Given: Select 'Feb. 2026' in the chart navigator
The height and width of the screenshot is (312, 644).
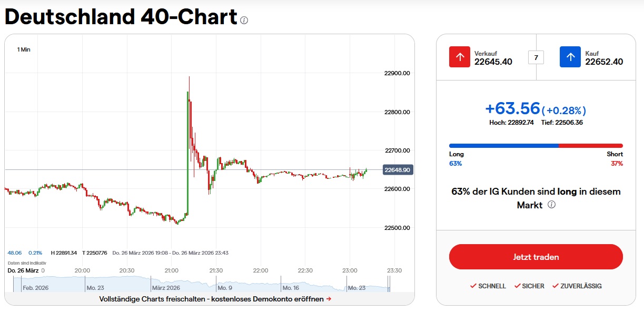Looking at the screenshot, I should click(35, 288).
